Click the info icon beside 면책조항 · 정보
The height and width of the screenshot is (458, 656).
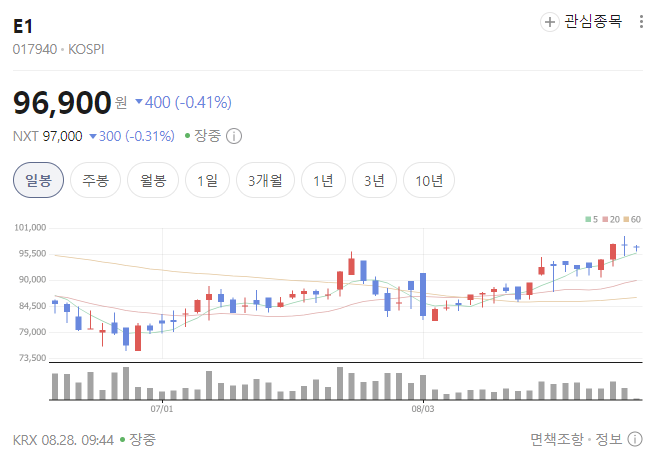point(635,439)
